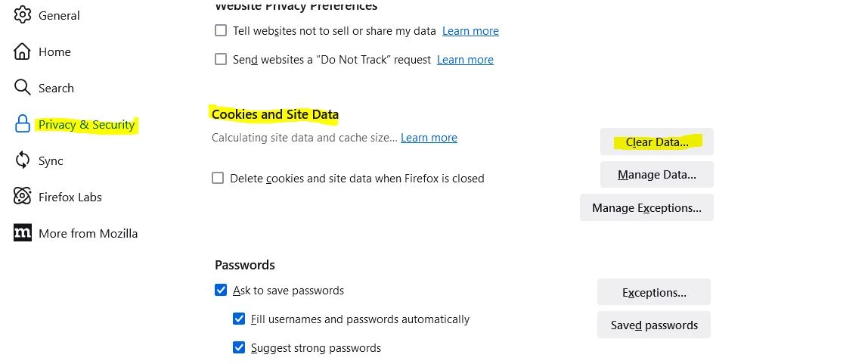Open Manage Exceptions for cookies
The image size is (868, 364).
pyautogui.click(x=646, y=207)
